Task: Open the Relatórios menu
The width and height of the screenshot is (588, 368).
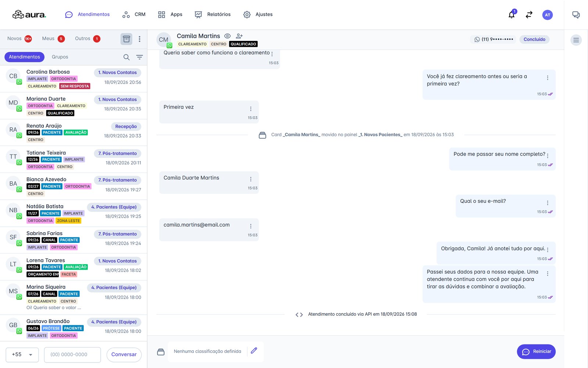Action: pos(213,14)
